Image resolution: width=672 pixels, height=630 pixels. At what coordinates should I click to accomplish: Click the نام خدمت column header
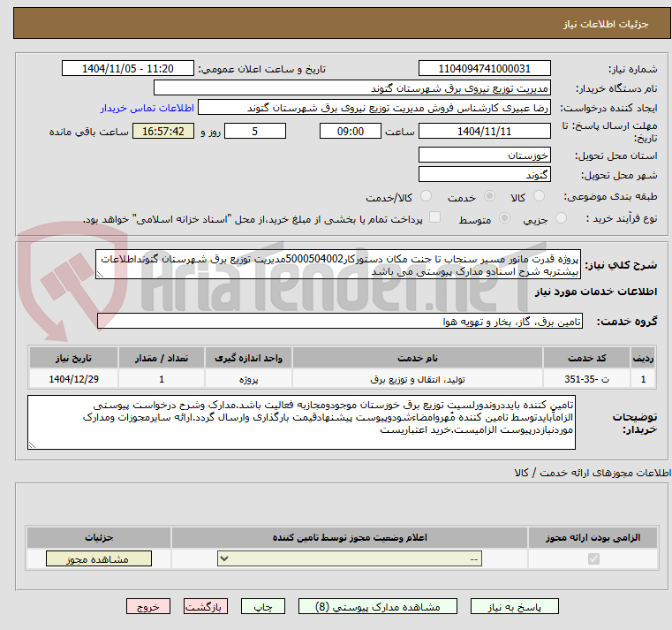418,358
